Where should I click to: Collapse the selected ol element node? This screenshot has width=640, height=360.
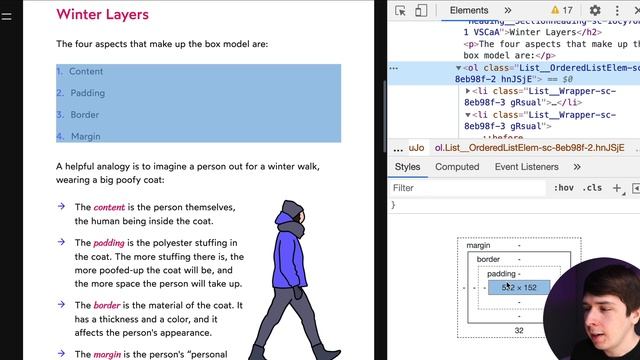click(458, 68)
